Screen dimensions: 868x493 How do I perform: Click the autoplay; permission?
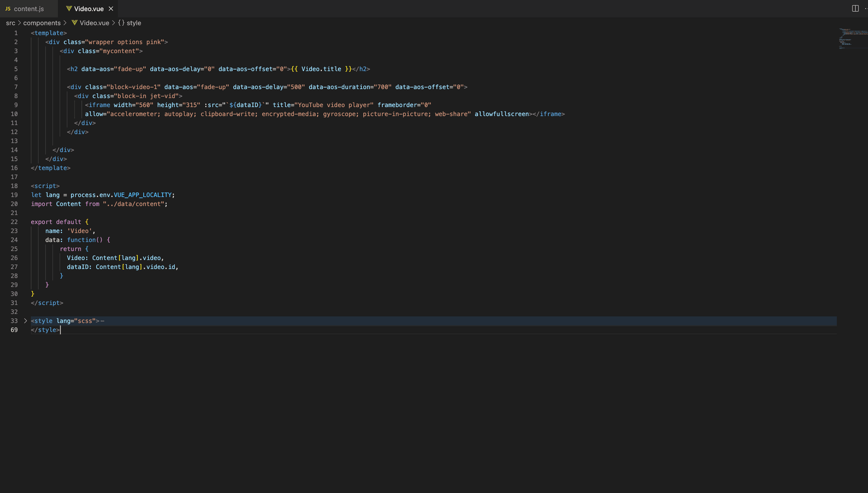click(180, 114)
